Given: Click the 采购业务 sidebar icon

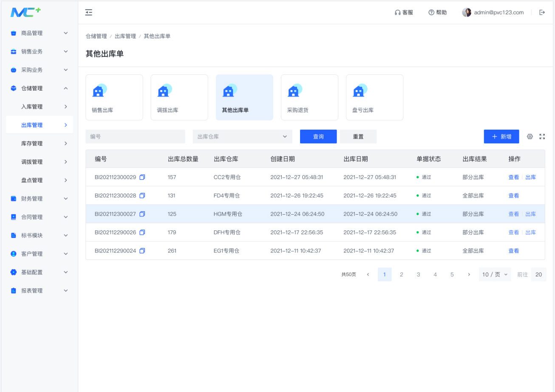Looking at the screenshot, I should pos(14,70).
